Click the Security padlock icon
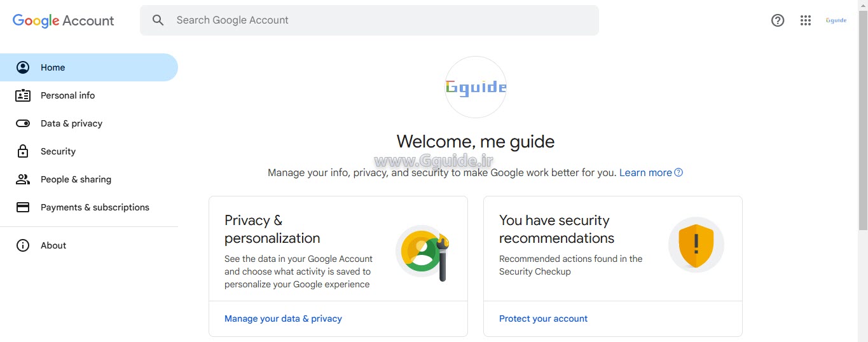The image size is (868, 342). tap(23, 151)
